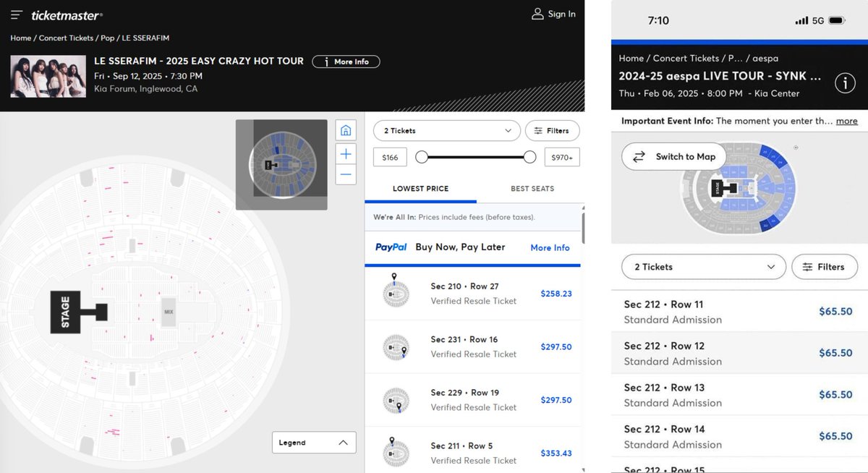Click More Info link in PayPal banner
The image size is (868, 473).
550,247
